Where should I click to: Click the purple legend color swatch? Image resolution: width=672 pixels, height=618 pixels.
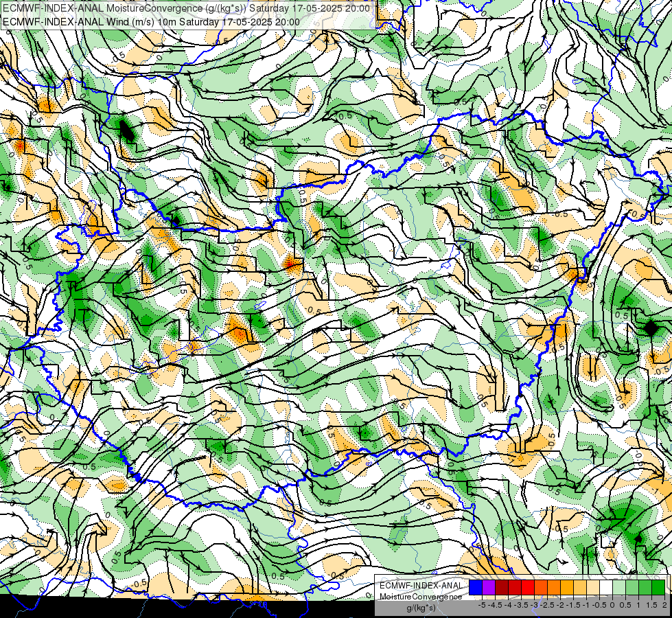click(x=489, y=587)
